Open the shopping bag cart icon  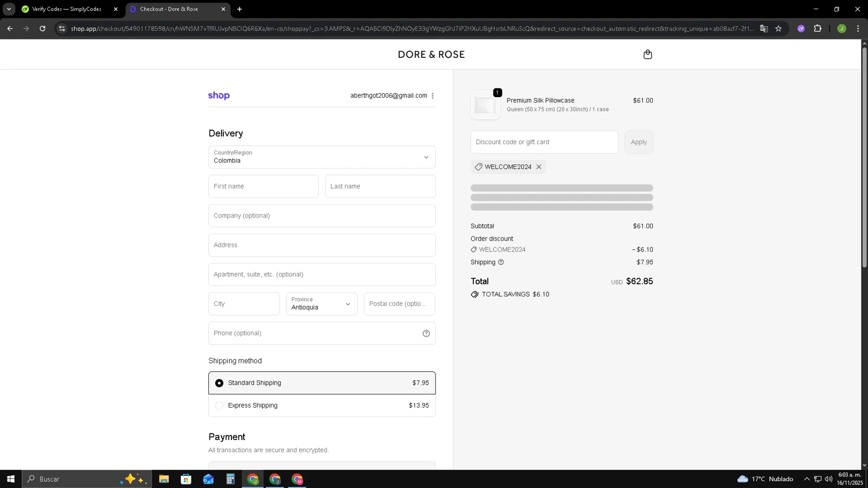click(x=648, y=54)
